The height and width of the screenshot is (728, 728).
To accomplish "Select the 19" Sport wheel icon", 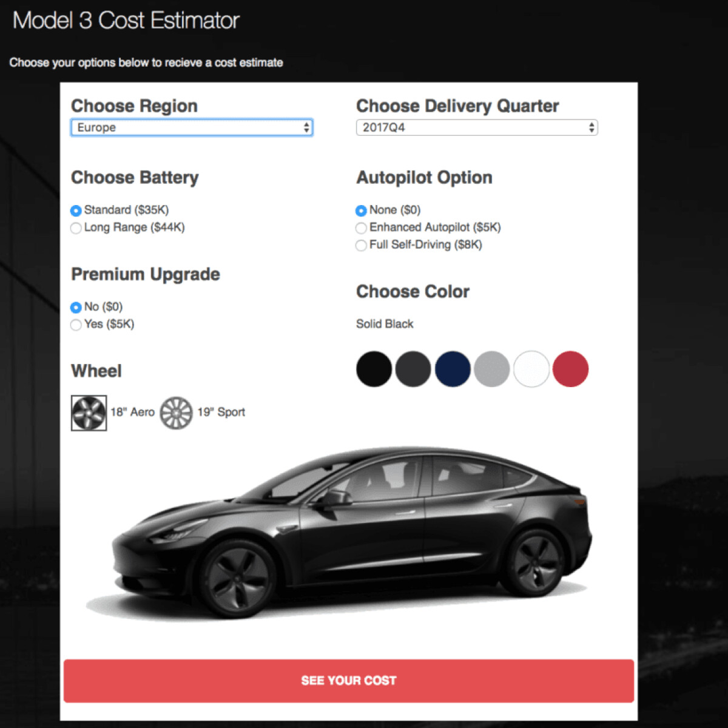I will point(176,413).
